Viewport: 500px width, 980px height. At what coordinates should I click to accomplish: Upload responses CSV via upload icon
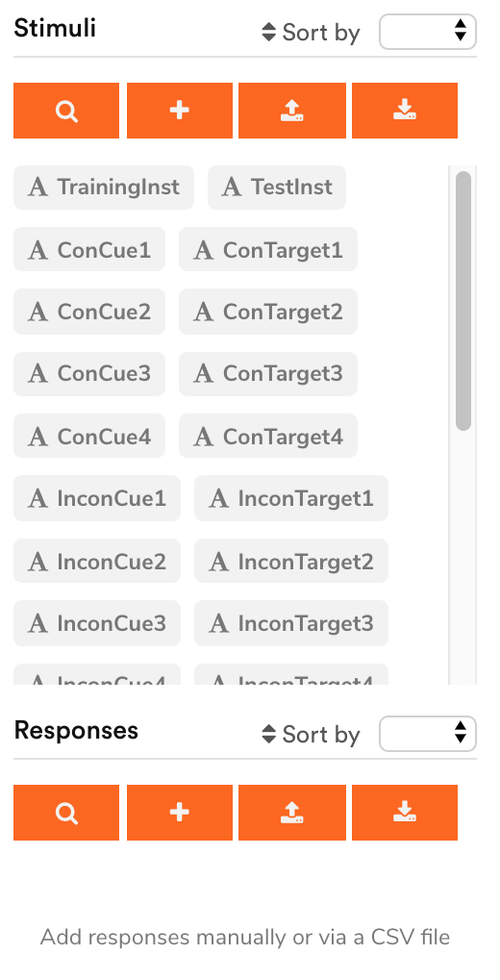[x=292, y=813]
